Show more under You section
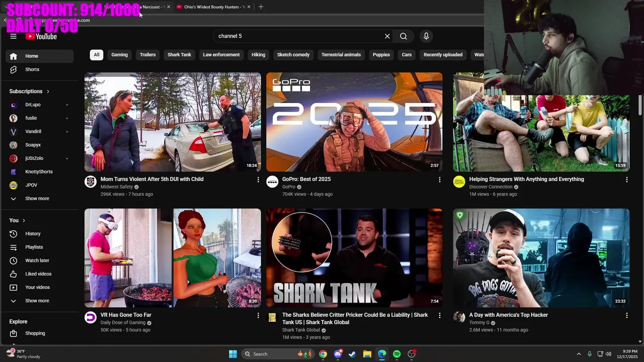 (x=40, y=301)
